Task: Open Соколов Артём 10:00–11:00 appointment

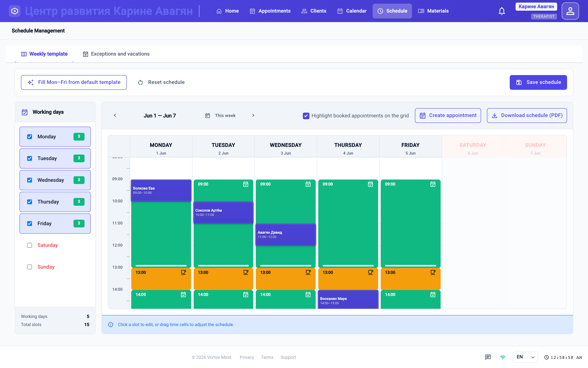Action: pyautogui.click(x=223, y=213)
